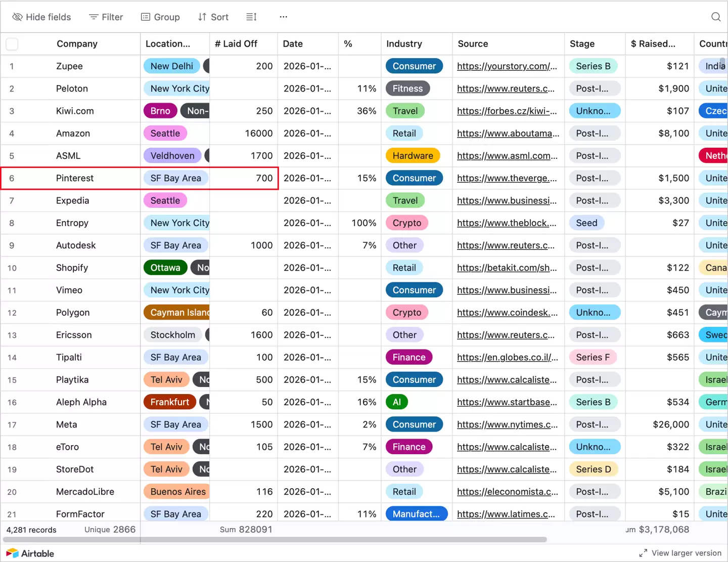Click the yellow Hardware tag for ASML
The width and height of the screenshot is (728, 562).
(413, 156)
